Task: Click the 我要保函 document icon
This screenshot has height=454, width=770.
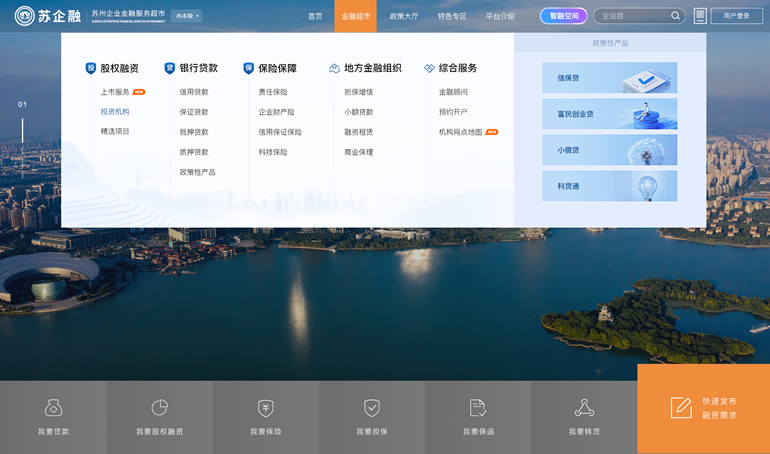Action: (478, 408)
